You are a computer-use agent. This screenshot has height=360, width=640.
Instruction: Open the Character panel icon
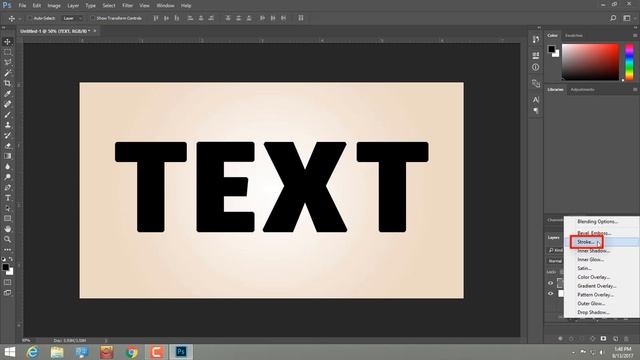coord(536,100)
